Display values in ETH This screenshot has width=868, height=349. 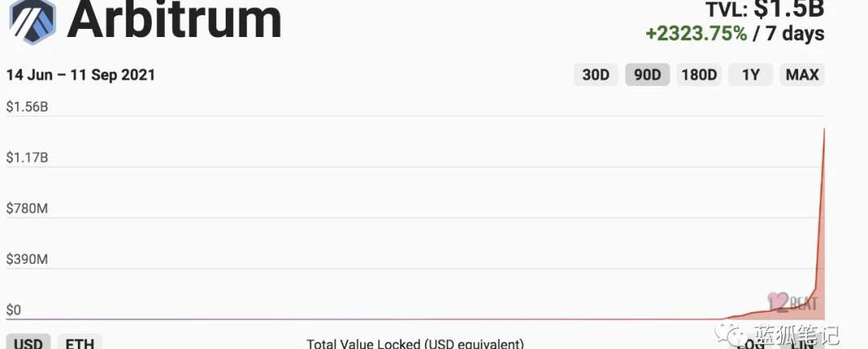pos(80,343)
